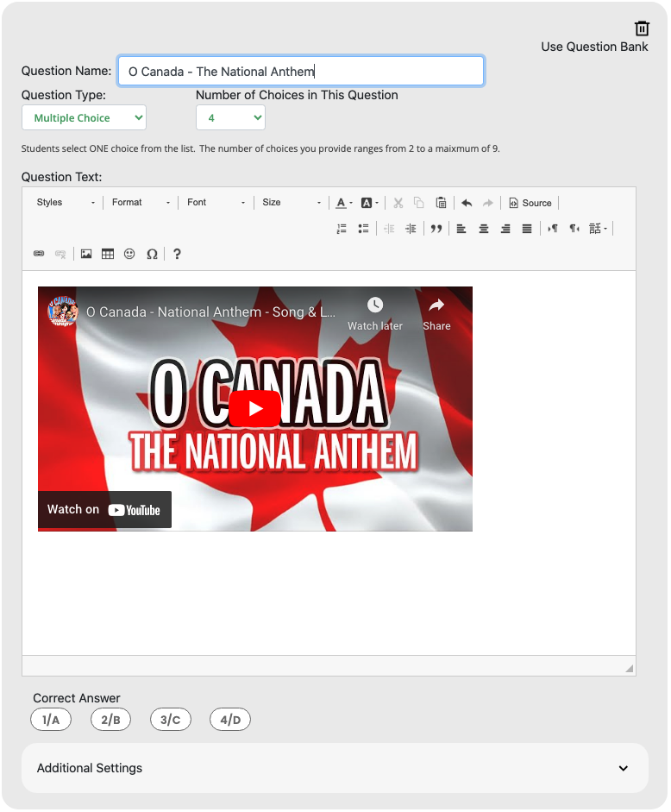Click the editor resize handle
Screen dimensions: 671x812
[x=629, y=669]
